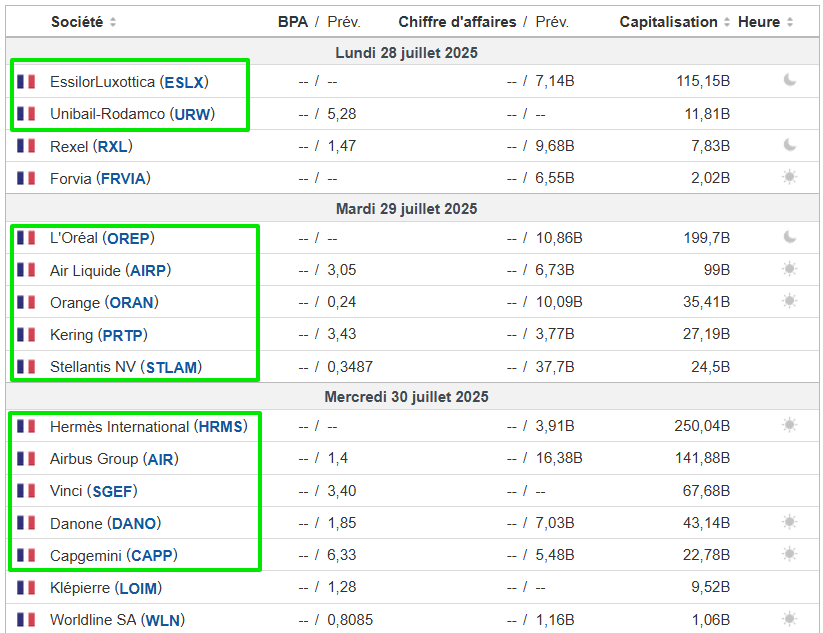The image size is (823, 633).
Task: Click the moon icon in EssilorLuxottica row
Action: (x=790, y=81)
